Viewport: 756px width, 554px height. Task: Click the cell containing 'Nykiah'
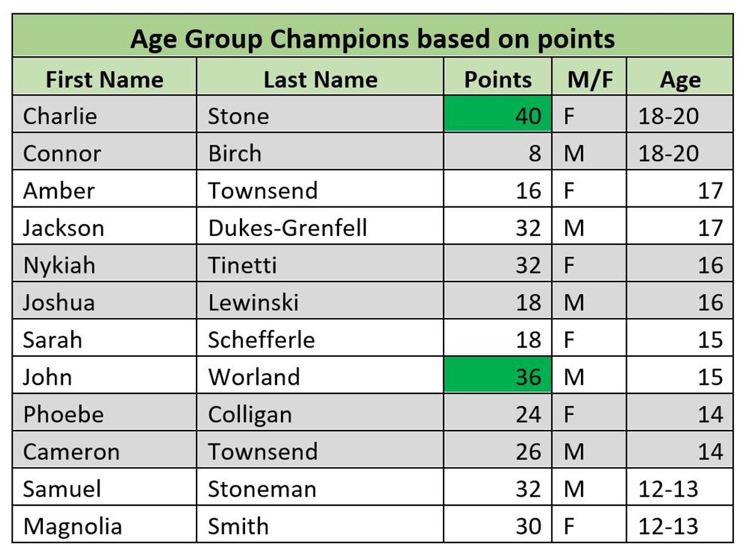105,265
